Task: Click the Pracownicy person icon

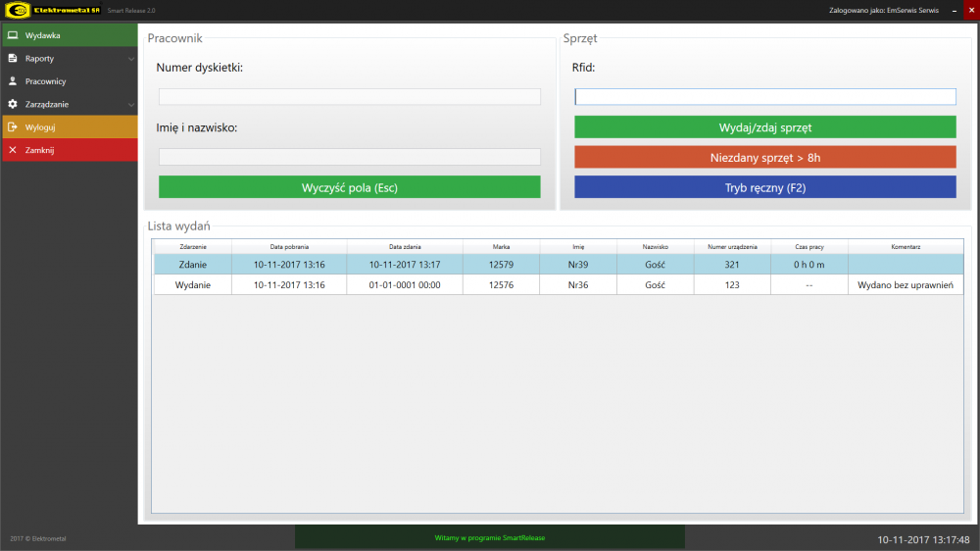Action: coord(13,81)
